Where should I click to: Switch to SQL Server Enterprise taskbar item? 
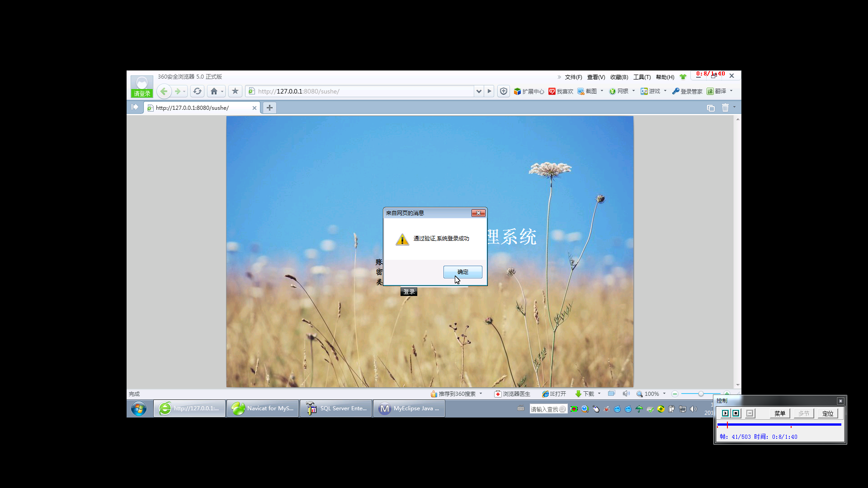click(336, 408)
